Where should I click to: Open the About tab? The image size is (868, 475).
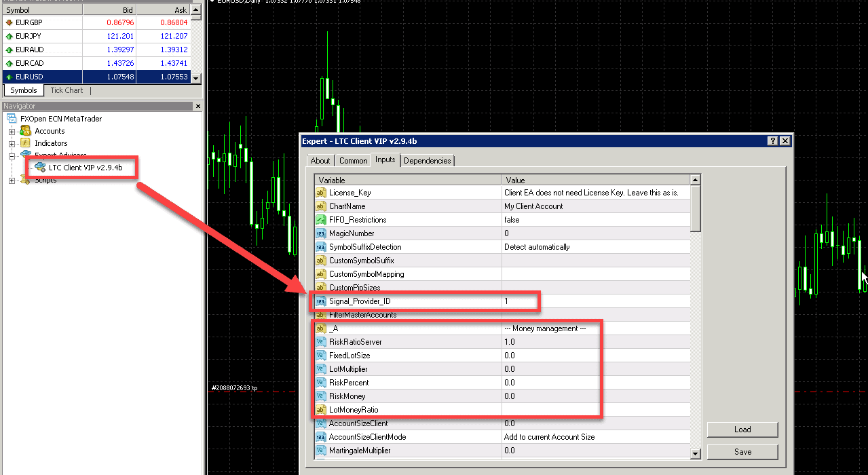coord(320,161)
